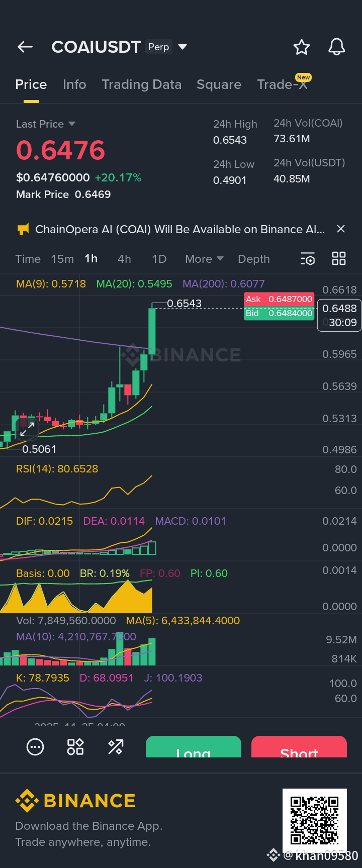Tap the 0.5061 low marker on chart
The height and width of the screenshot is (868, 362).
pos(39,449)
